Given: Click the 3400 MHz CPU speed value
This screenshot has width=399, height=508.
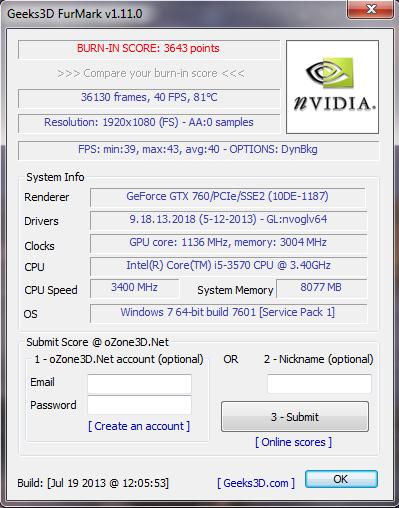Looking at the screenshot, I should click(x=134, y=288).
